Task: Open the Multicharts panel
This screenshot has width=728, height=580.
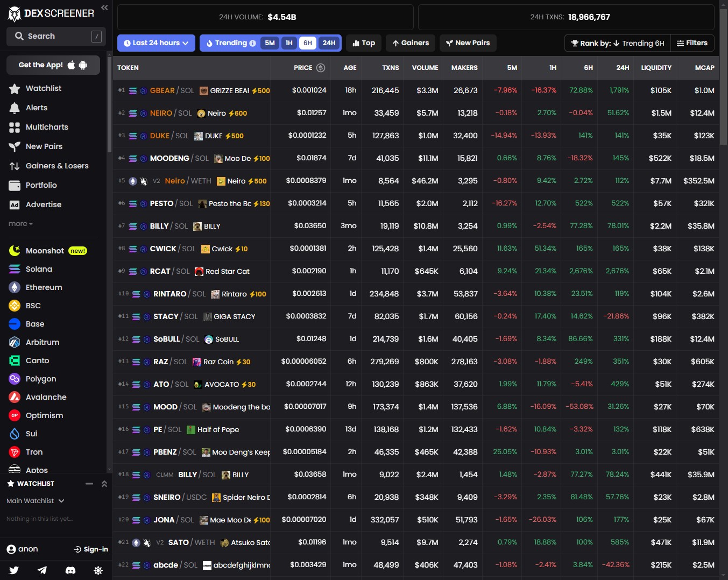Action: pyautogui.click(x=47, y=127)
